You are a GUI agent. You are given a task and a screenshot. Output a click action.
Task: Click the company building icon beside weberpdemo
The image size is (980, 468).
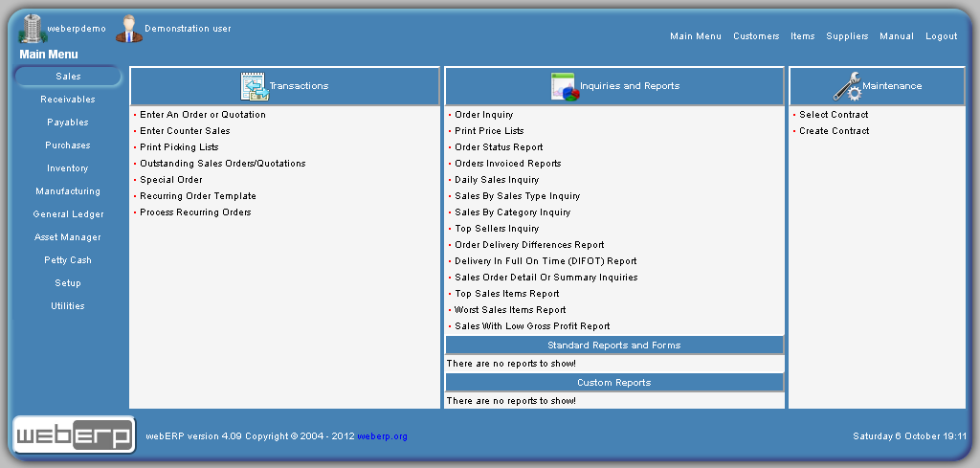[x=32, y=29]
